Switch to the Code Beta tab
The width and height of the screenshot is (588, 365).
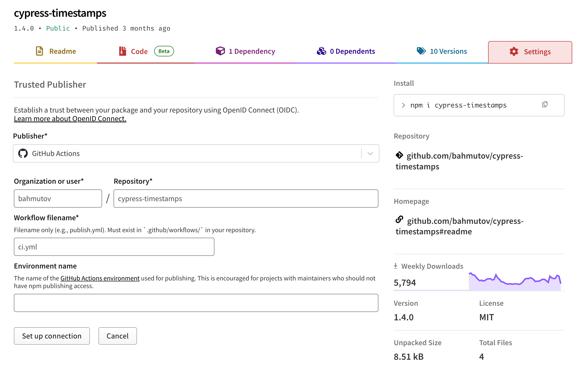(x=139, y=51)
